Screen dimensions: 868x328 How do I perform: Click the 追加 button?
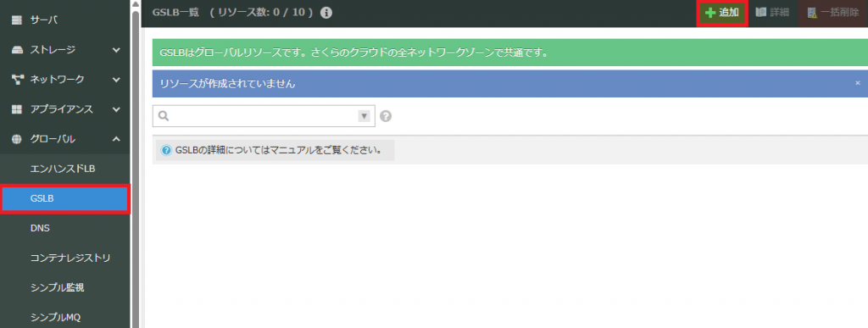coord(722,14)
